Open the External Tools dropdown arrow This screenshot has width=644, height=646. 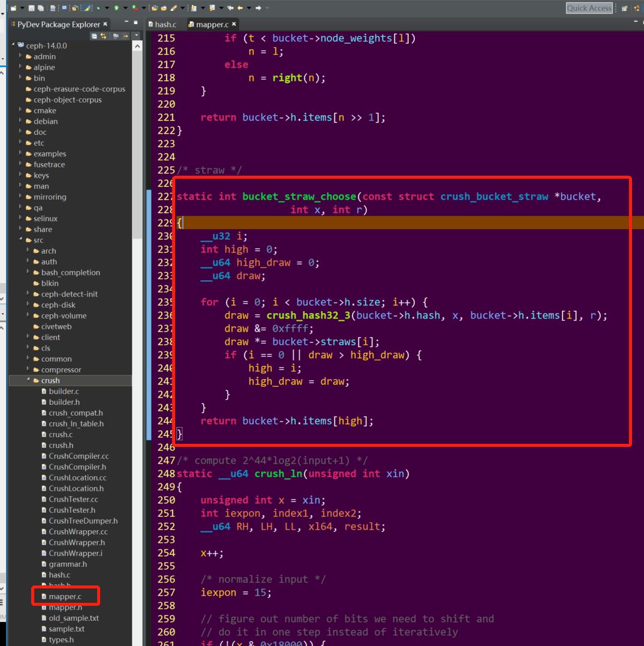tap(144, 8)
